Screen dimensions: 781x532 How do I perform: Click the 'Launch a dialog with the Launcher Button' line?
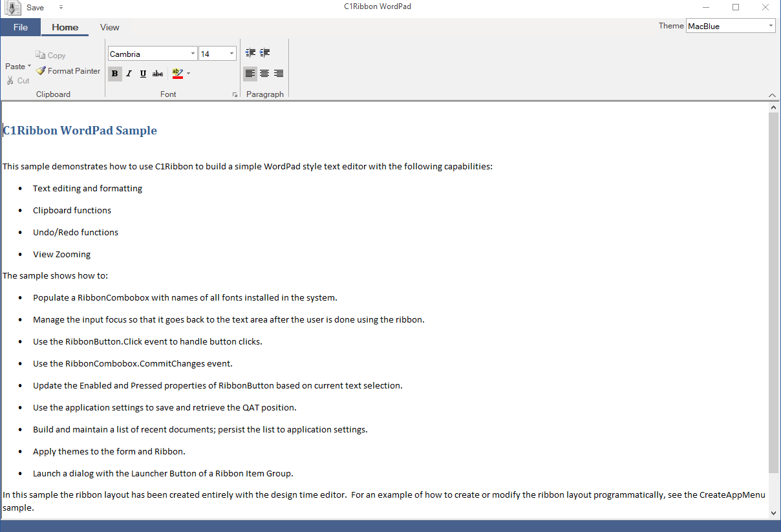point(163,473)
